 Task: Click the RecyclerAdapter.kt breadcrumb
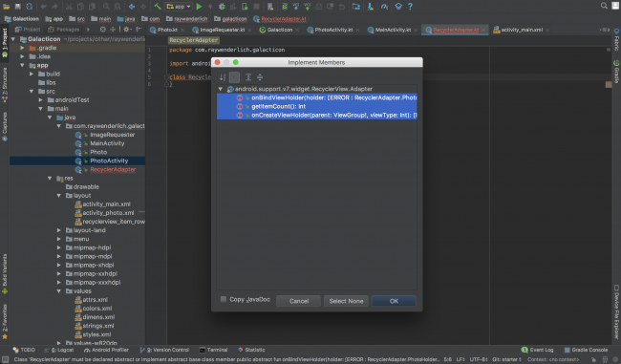280,18
